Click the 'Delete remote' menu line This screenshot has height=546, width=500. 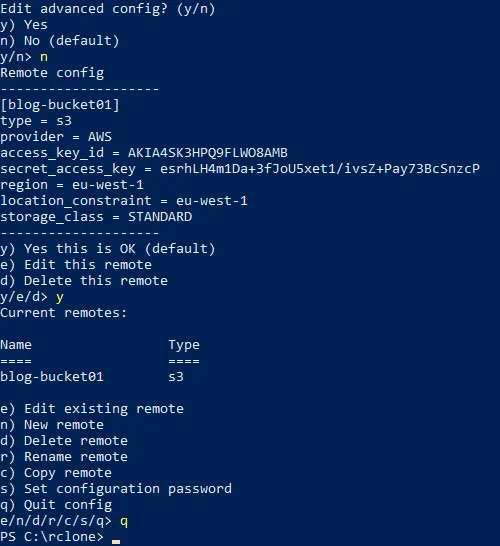click(x=64, y=441)
